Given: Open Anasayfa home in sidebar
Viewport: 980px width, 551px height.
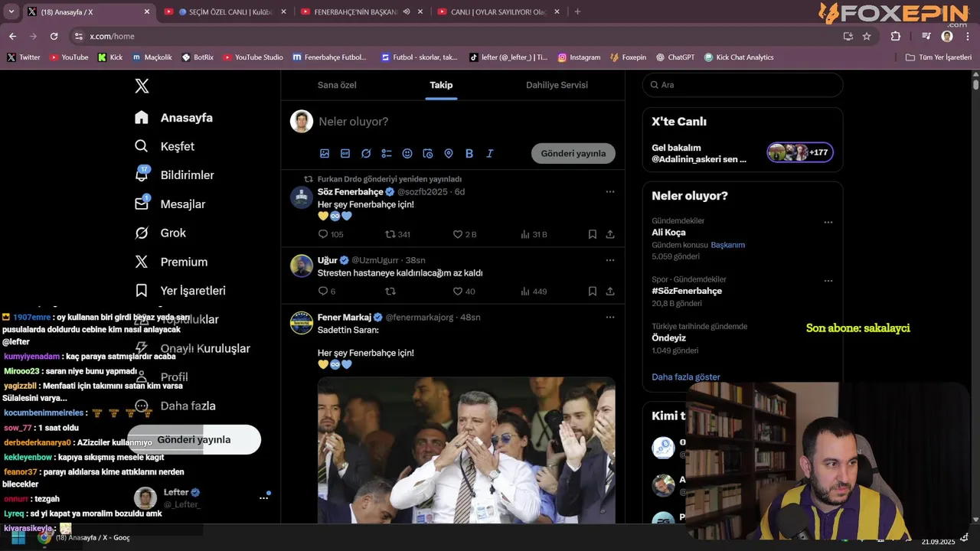Looking at the screenshot, I should pyautogui.click(x=174, y=118).
